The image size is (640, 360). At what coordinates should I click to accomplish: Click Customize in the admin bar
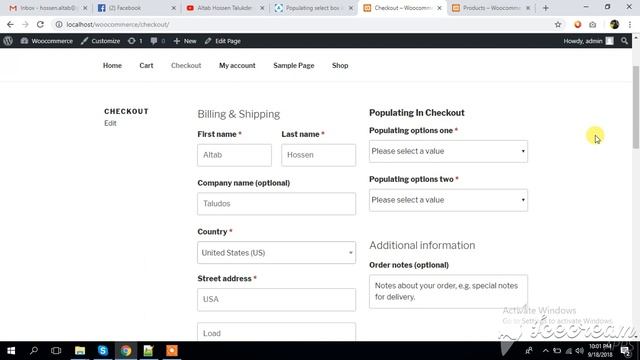(100, 41)
